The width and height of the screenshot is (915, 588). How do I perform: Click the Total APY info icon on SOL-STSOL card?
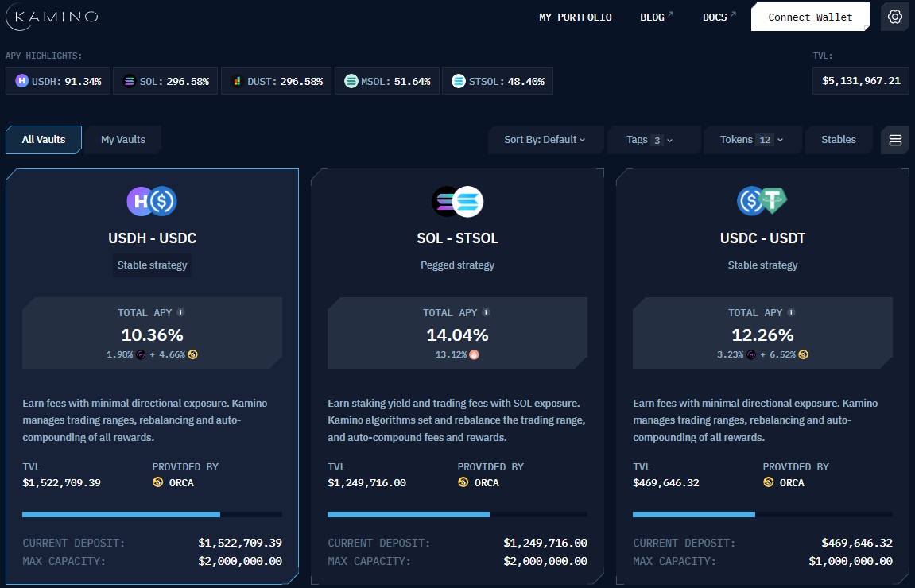[486, 312]
